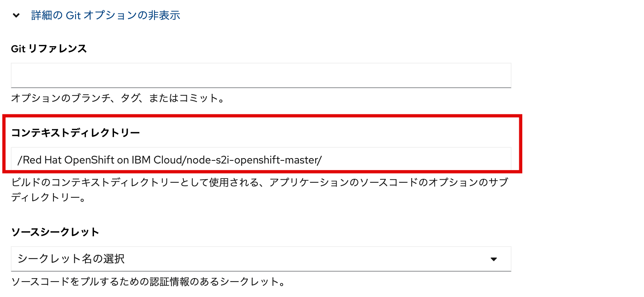Click inside the Git リファレンス input field
The image size is (644, 297).
tap(262, 75)
